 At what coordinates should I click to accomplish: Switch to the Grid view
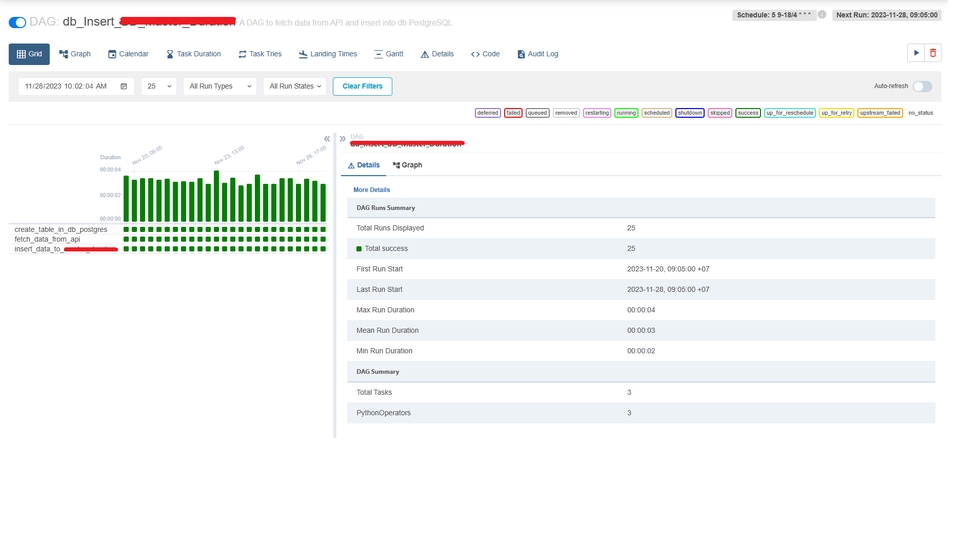29,54
